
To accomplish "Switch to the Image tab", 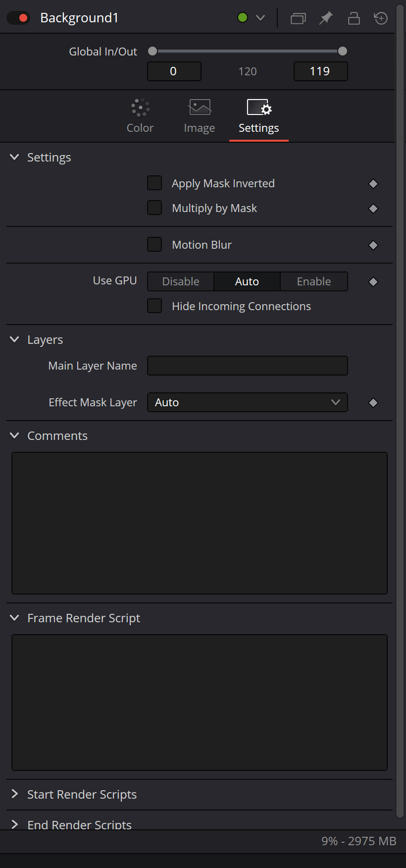I will click(200, 116).
